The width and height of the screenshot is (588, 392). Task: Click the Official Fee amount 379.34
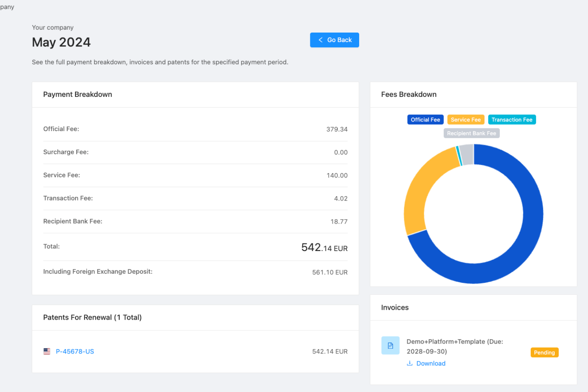337,129
